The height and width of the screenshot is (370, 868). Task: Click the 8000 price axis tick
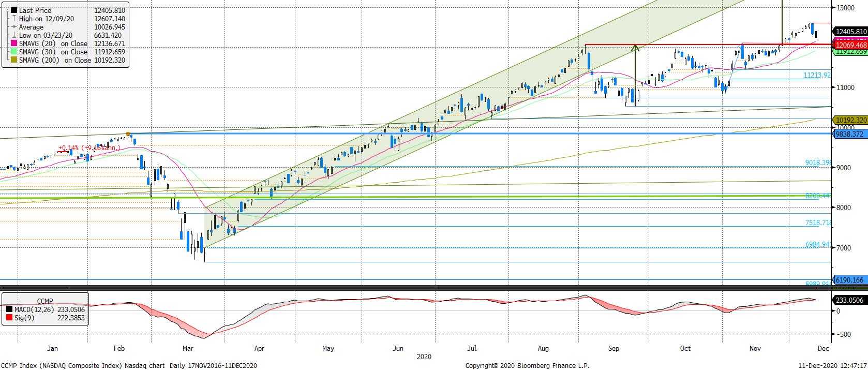[x=844, y=208]
